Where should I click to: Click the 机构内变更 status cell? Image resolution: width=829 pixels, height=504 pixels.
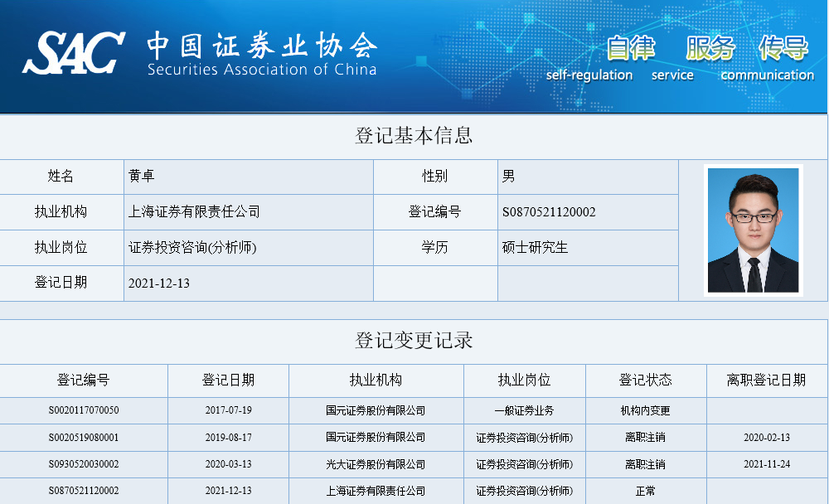coord(646,410)
